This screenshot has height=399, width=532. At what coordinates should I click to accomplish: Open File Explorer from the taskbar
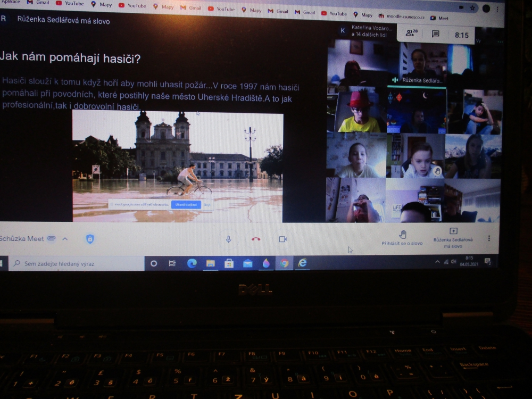210,263
